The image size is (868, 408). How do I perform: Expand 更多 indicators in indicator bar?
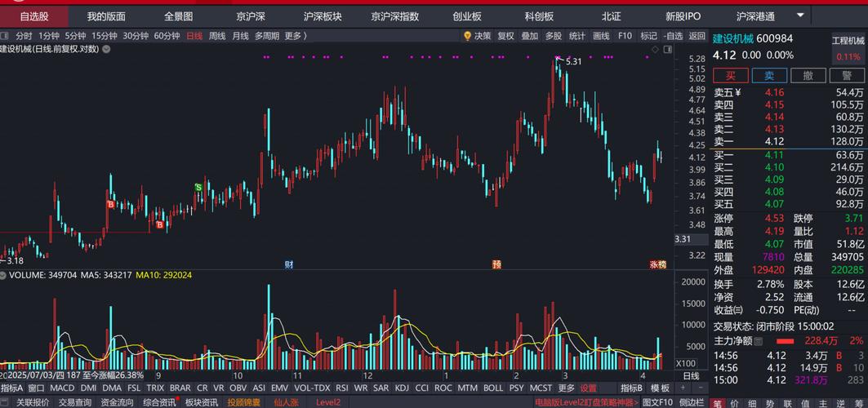click(x=567, y=388)
